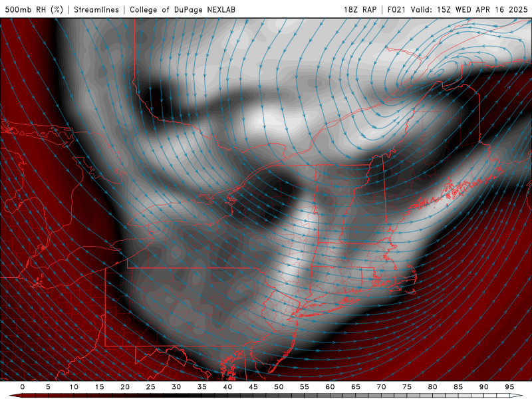Click the colorbar label '35'
Screen dimensions: 532x399
[x=202, y=387]
